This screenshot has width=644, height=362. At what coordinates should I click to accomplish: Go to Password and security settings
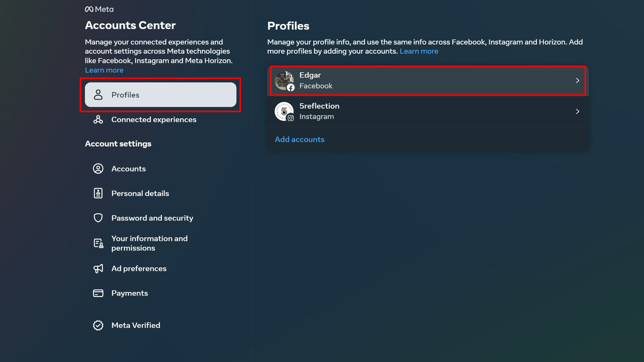pyautogui.click(x=152, y=218)
